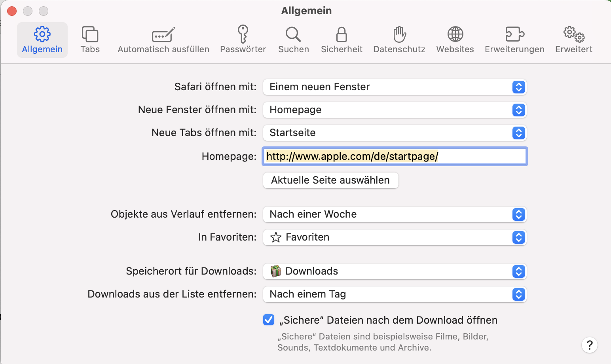611x364 pixels.
Task: Open Sicherheit lock settings
Action: pyautogui.click(x=342, y=40)
